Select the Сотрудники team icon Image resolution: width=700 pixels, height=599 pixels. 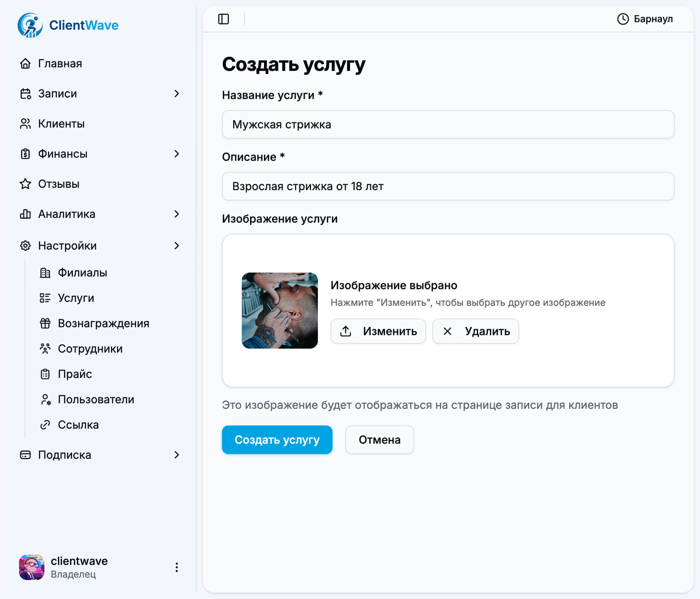point(45,349)
